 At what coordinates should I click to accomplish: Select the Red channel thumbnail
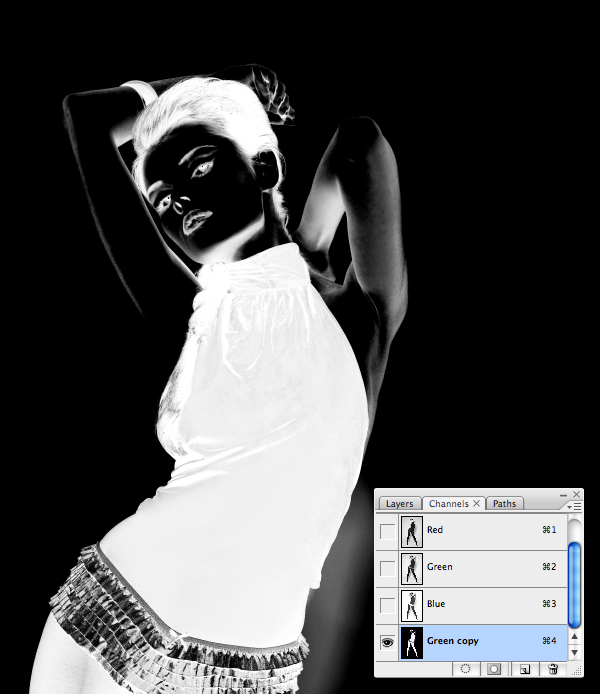click(412, 532)
